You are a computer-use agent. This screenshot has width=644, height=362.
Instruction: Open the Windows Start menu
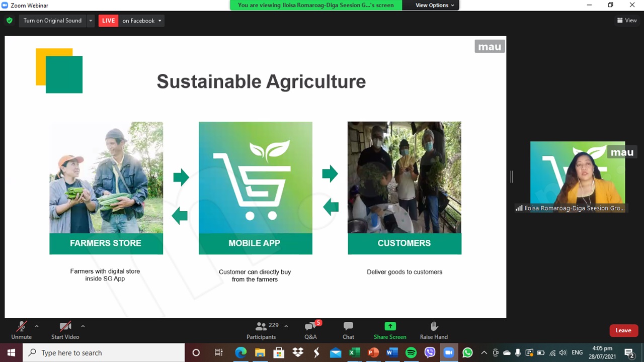click(x=11, y=352)
